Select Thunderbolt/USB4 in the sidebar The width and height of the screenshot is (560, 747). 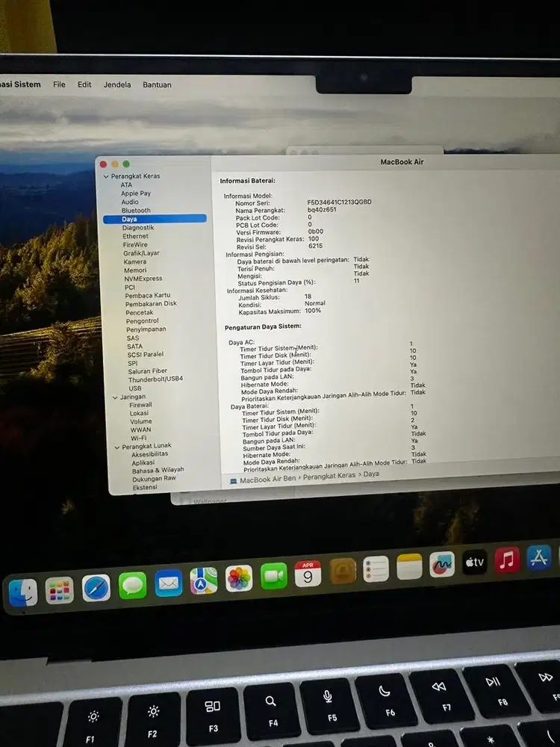[156, 379]
